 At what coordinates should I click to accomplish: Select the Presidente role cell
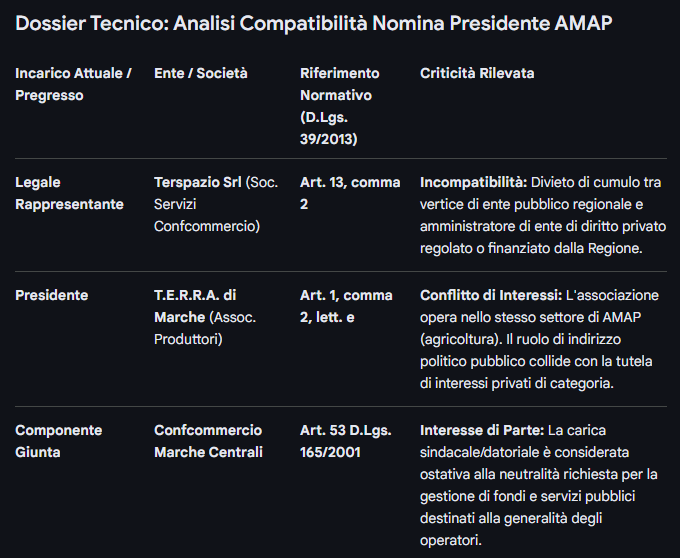(52, 295)
